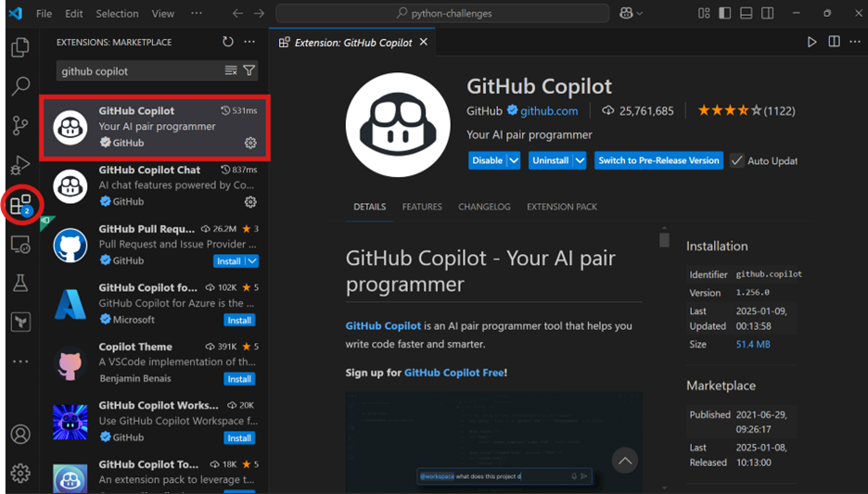Screen dimensions: 868x494
Task: Go forward with the navigation arrow
Action: tap(259, 13)
